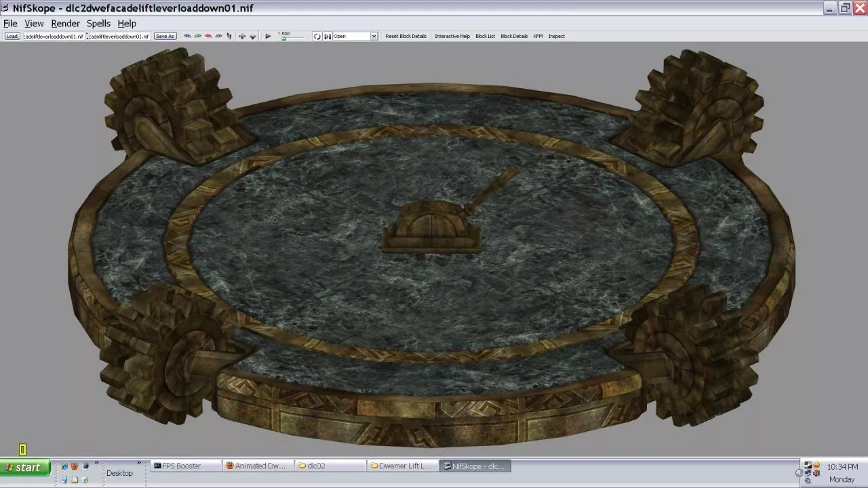Open the Render menu
Image resolution: width=868 pixels, height=488 pixels.
65,23
